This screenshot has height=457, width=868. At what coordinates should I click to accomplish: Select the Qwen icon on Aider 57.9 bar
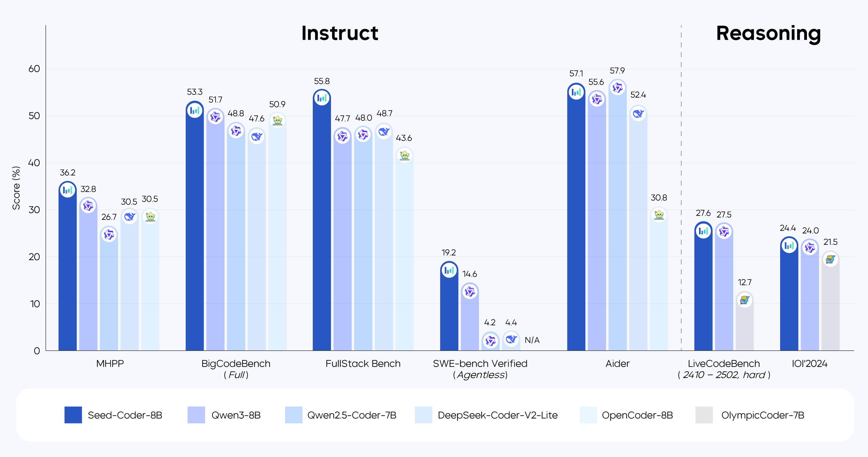618,88
